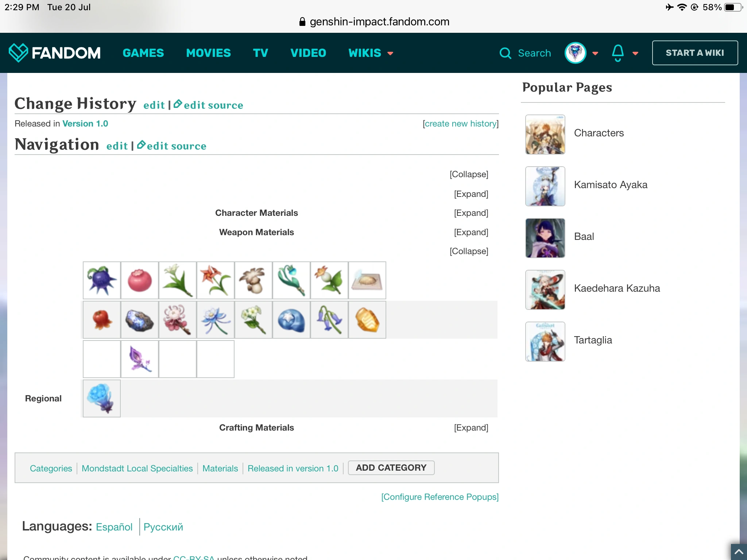Viewport: 747px width, 560px height.
Task: Open the Fandom heart logo
Action: coord(19,52)
